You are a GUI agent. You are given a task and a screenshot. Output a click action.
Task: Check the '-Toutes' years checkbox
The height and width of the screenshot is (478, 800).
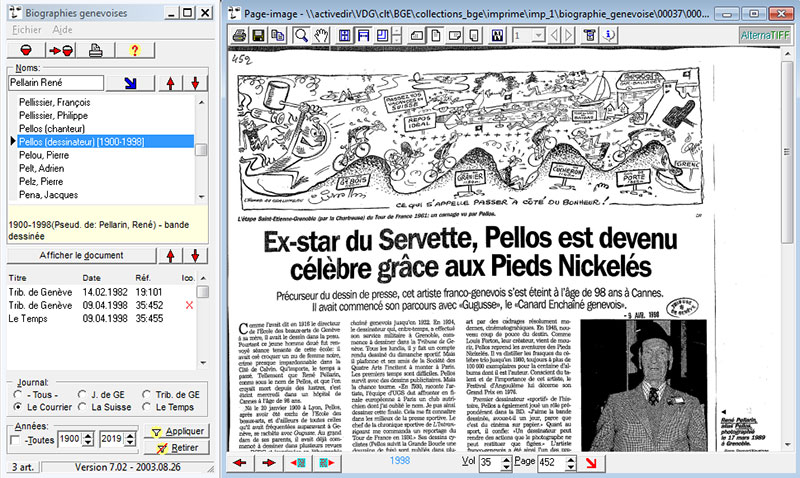15,440
